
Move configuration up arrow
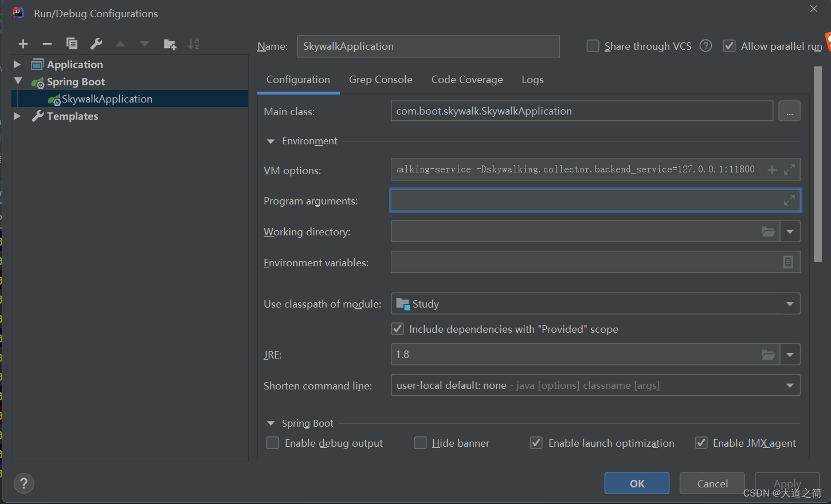click(120, 44)
